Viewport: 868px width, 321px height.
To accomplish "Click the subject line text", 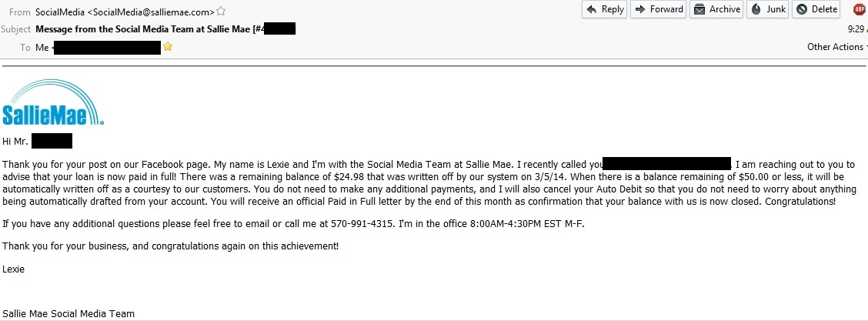I will tap(165, 29).
